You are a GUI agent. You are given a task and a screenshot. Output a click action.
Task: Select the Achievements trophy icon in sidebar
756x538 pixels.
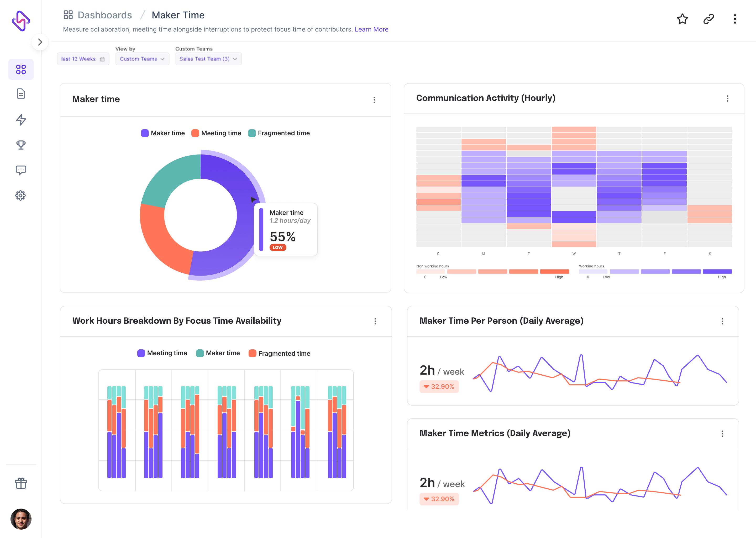pos(21,145)
